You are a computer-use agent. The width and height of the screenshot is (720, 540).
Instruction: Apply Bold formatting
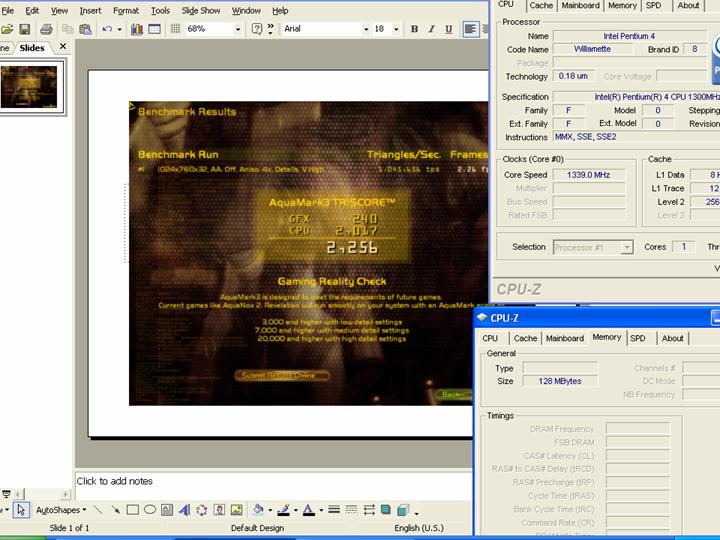414,29
